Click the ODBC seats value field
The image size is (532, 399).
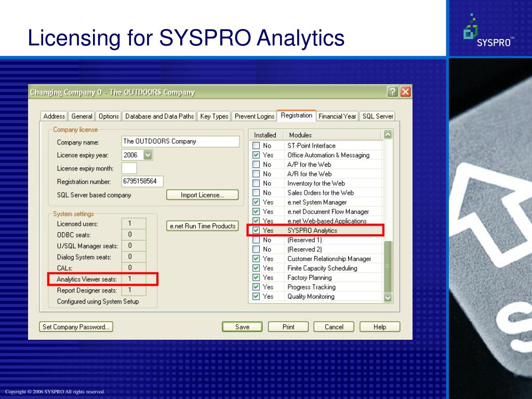[x=134, y=235]
